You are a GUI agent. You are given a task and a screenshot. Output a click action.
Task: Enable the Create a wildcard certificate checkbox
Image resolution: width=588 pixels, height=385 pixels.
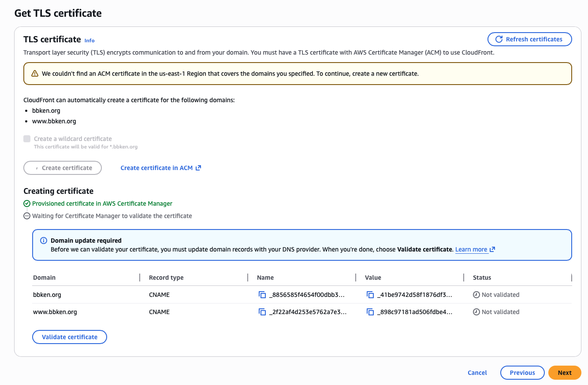tap(27, 139)
